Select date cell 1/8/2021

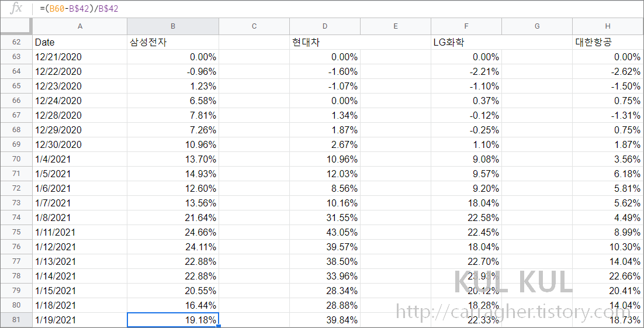click(79, 217)
